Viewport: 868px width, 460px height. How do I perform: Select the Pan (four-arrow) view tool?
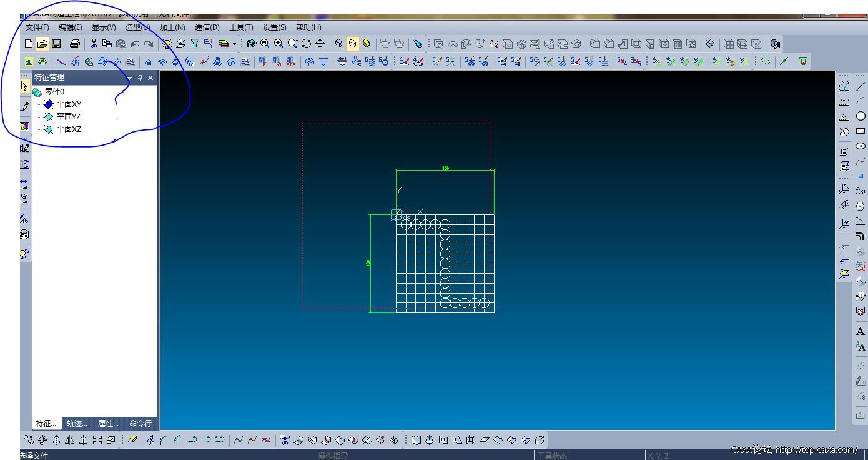coord(320,44)
